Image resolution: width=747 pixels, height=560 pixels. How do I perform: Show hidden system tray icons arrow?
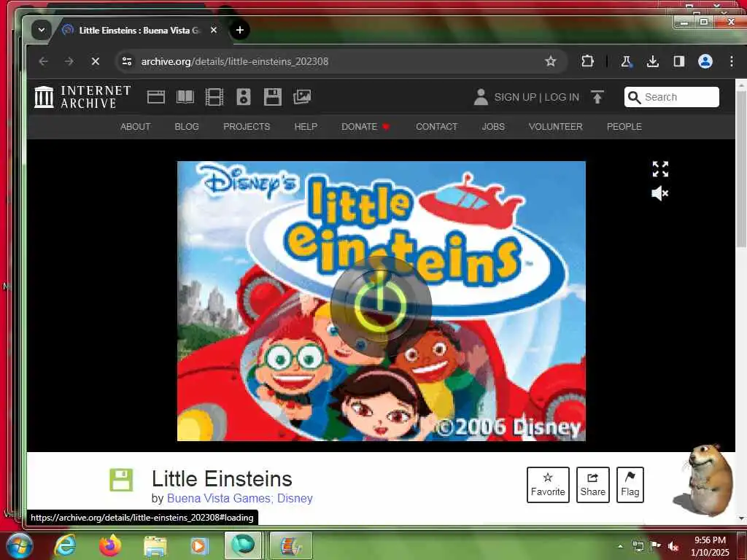(x=620, y=546)
